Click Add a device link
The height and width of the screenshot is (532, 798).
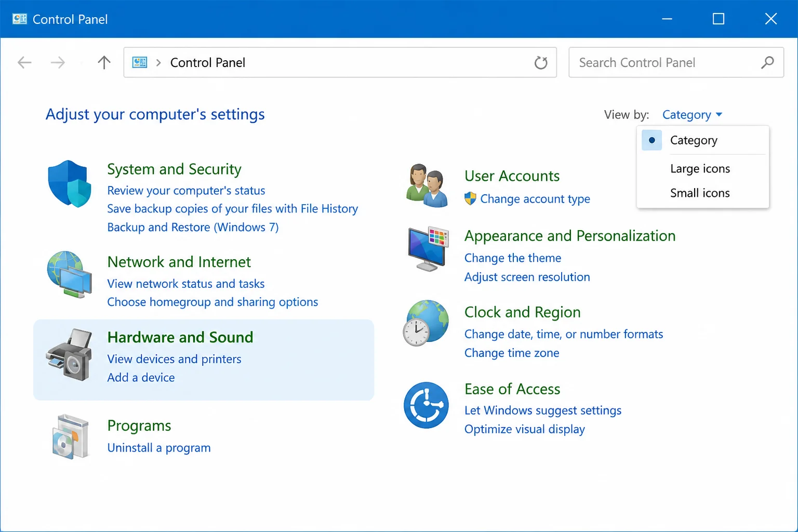(141, 378)
